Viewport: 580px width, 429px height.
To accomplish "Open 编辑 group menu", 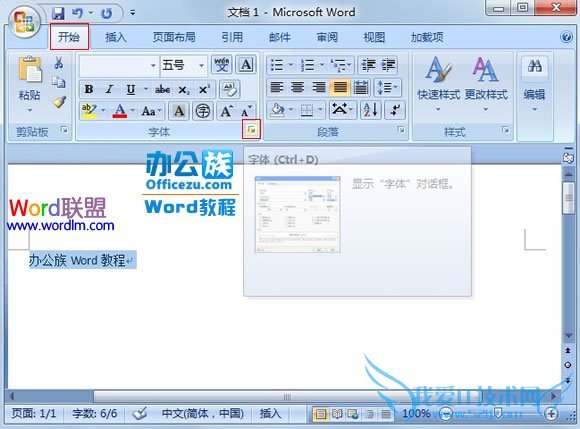I will pos(535,84).
